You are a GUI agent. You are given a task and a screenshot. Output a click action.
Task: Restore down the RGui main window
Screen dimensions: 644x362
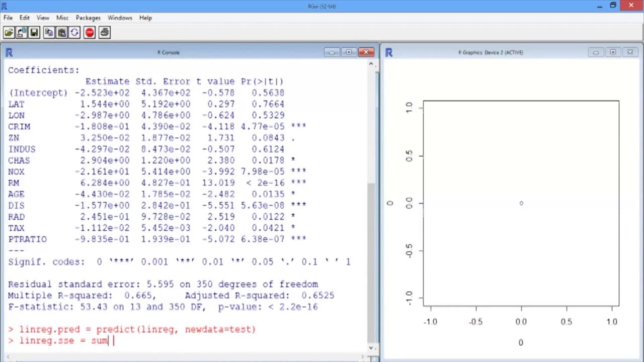tap(612, 6)
